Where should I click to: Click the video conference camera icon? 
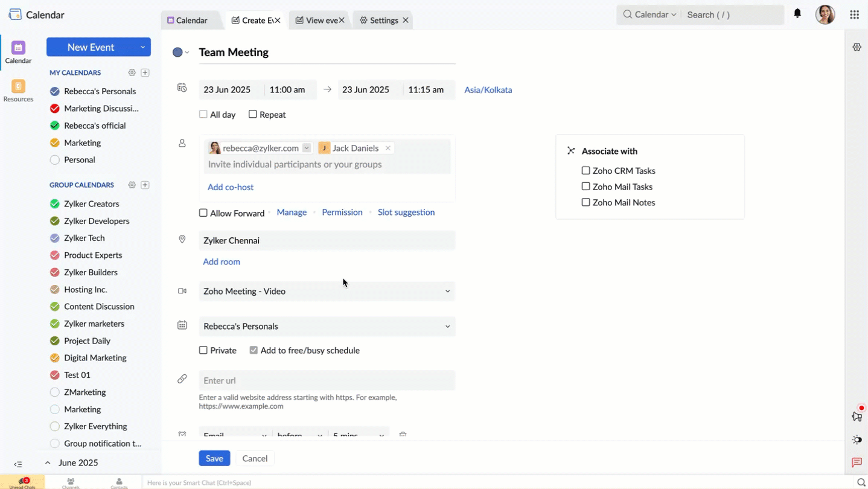(x=182, y=291)
